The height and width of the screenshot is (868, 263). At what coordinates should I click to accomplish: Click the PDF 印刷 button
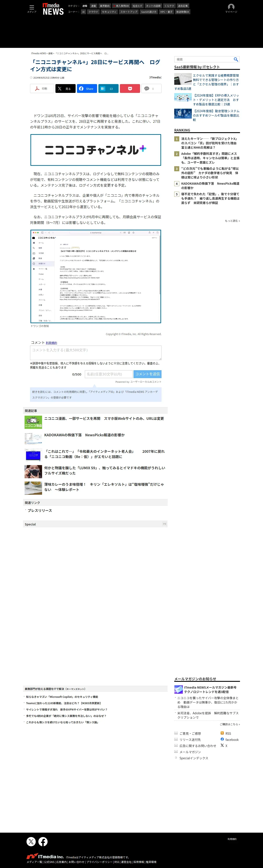pyautogui.click(x=42, y=89)
